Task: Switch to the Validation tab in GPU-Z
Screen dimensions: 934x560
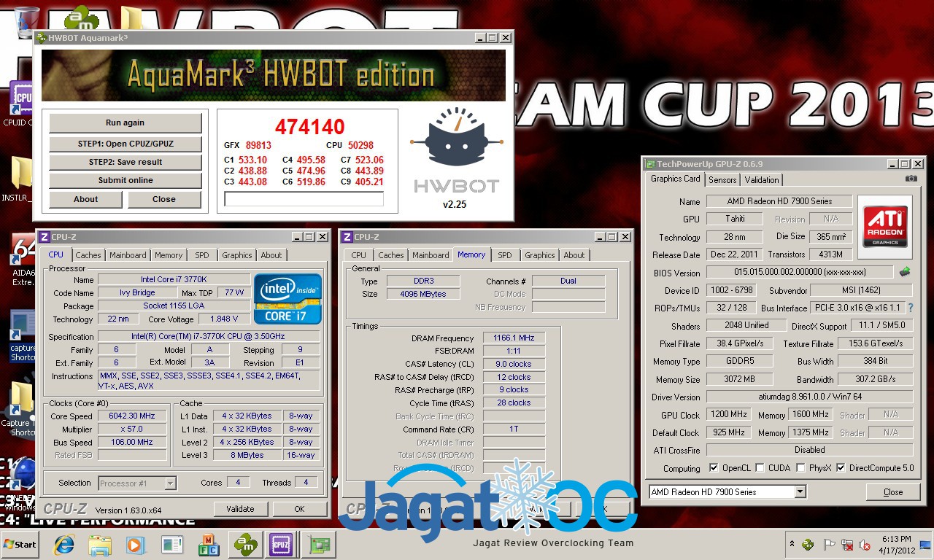Action: click(762, 180)
